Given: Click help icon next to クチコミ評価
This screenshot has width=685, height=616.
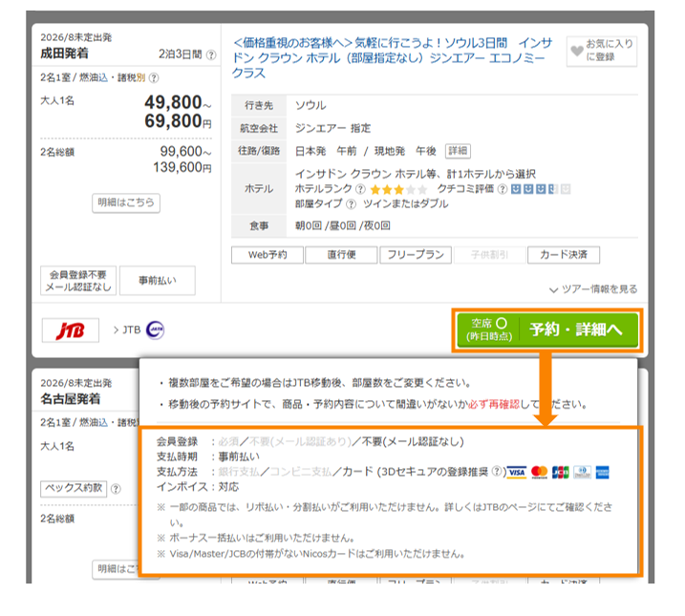Looking at the screenshot, I should 503,189.
